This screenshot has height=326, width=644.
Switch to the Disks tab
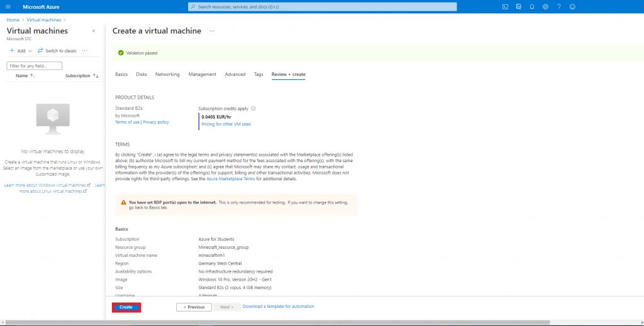(142, 74)
